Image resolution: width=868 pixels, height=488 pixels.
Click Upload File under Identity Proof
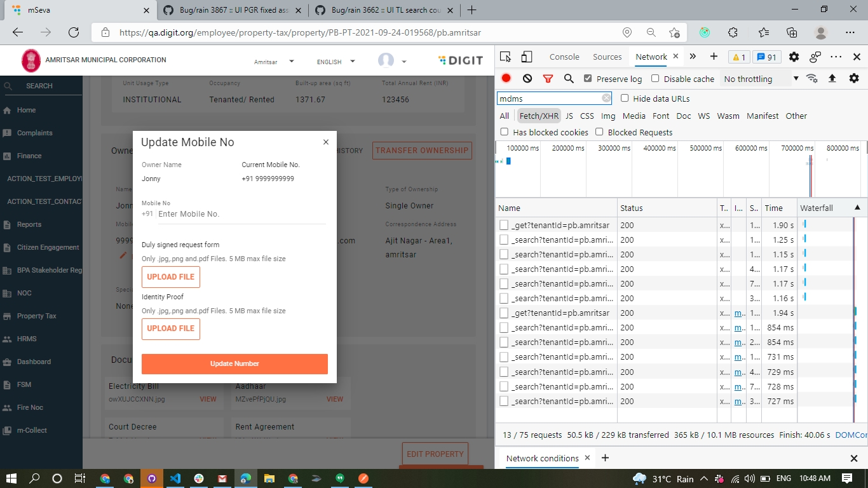click(x=171, y=329)
